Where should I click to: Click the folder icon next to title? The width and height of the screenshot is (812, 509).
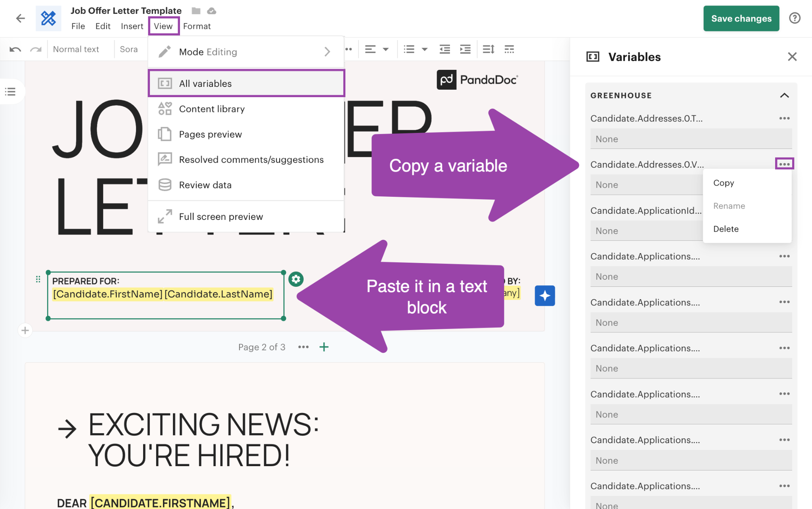point(196,11)
